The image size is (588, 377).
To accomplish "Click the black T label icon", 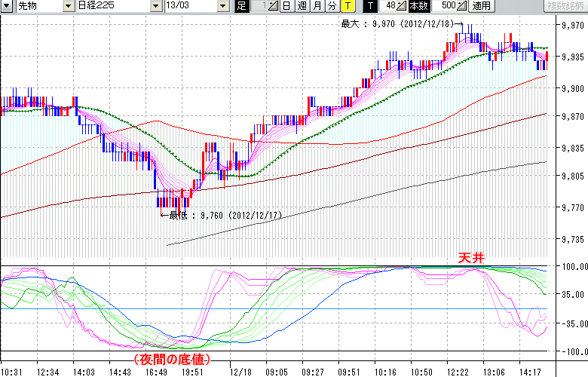I will pos(369,6).
